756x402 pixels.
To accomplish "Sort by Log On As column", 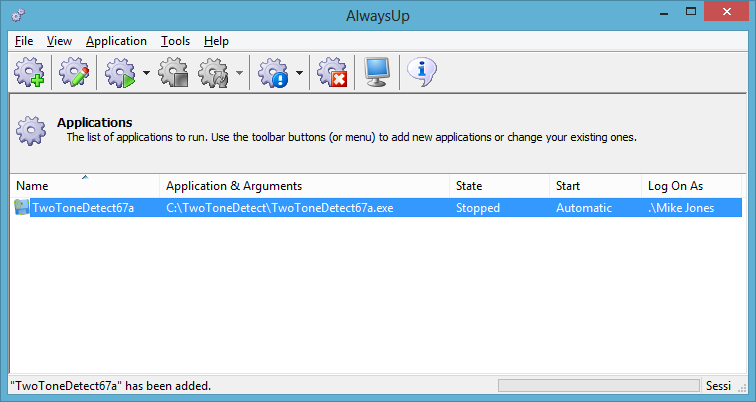I will [691, 186].
